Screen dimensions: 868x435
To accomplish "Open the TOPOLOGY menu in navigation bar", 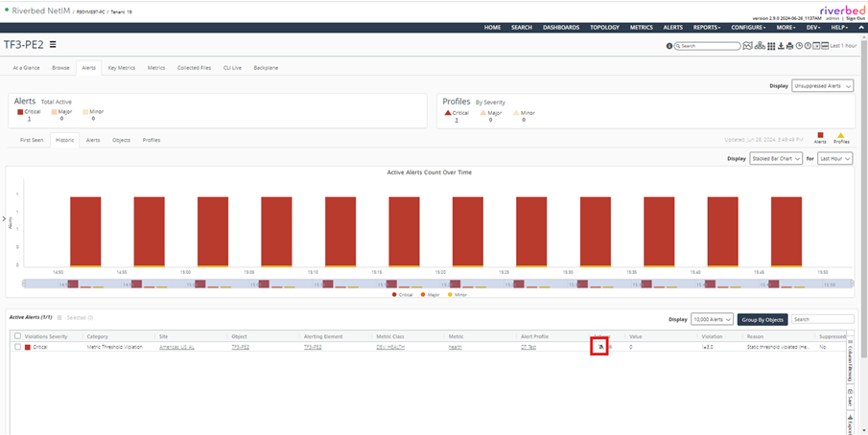I will [x=604, y=28].
